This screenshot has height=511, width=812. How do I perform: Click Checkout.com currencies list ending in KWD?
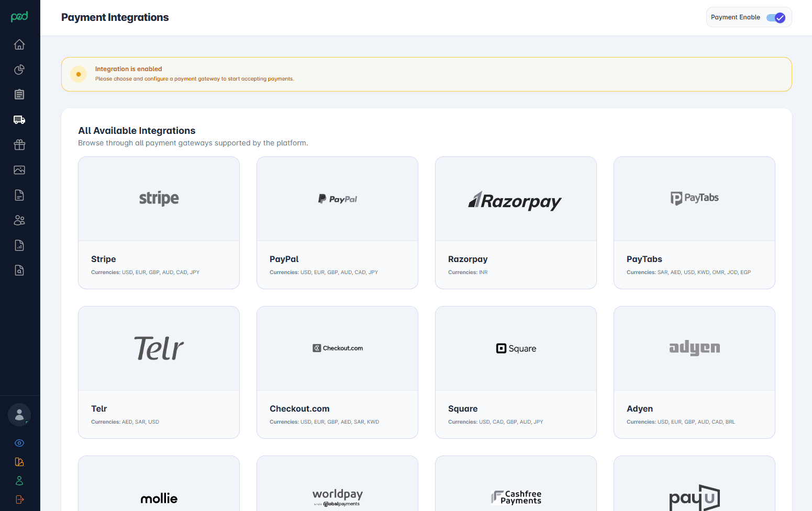[325, 422]
